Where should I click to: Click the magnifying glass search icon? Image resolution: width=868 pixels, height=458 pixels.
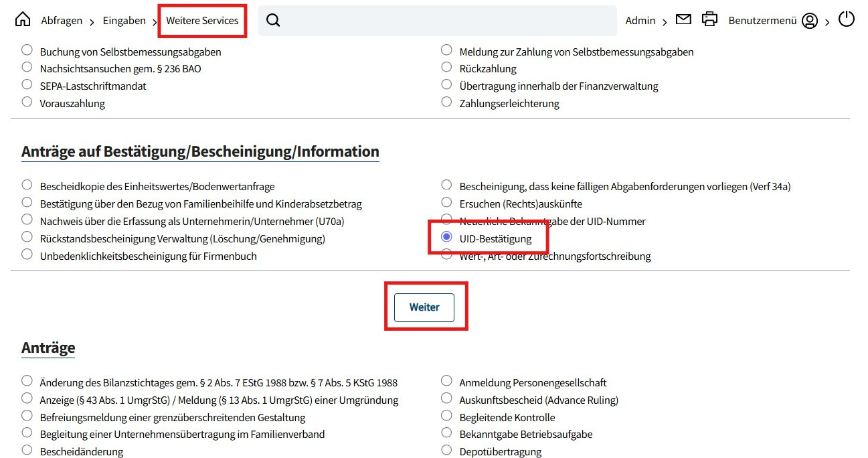click(x=273, y=20)
